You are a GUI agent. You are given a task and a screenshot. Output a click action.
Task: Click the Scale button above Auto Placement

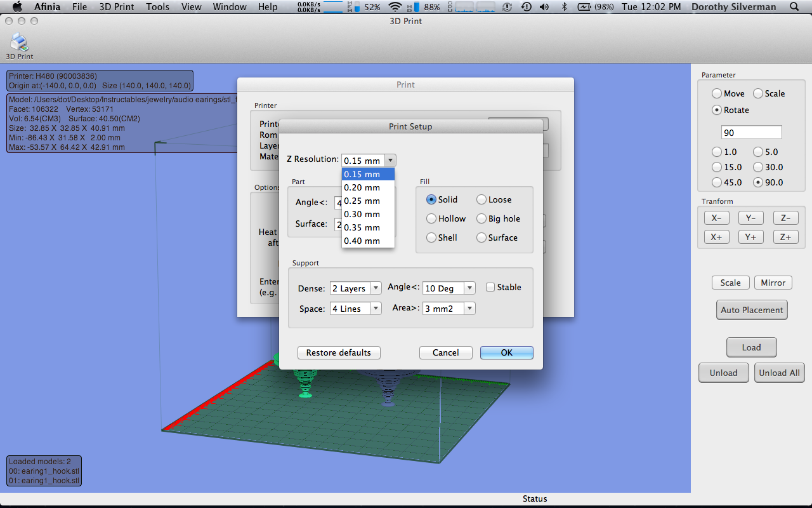point(731,283)
